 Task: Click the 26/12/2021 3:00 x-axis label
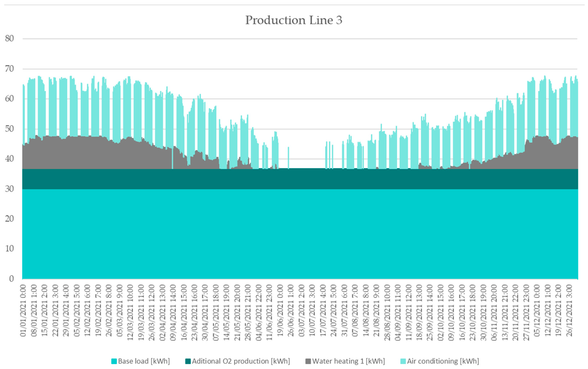pyautogui.click(x=569, y=311)
